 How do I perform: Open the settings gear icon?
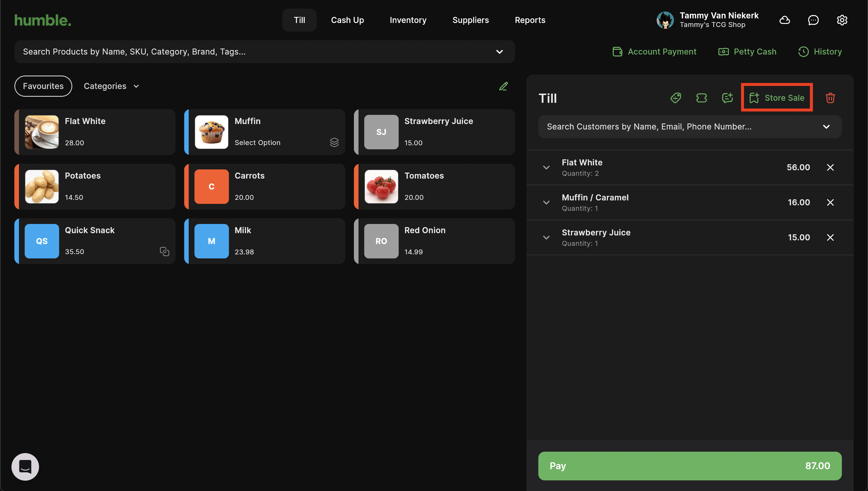click(x=842, y=20)
